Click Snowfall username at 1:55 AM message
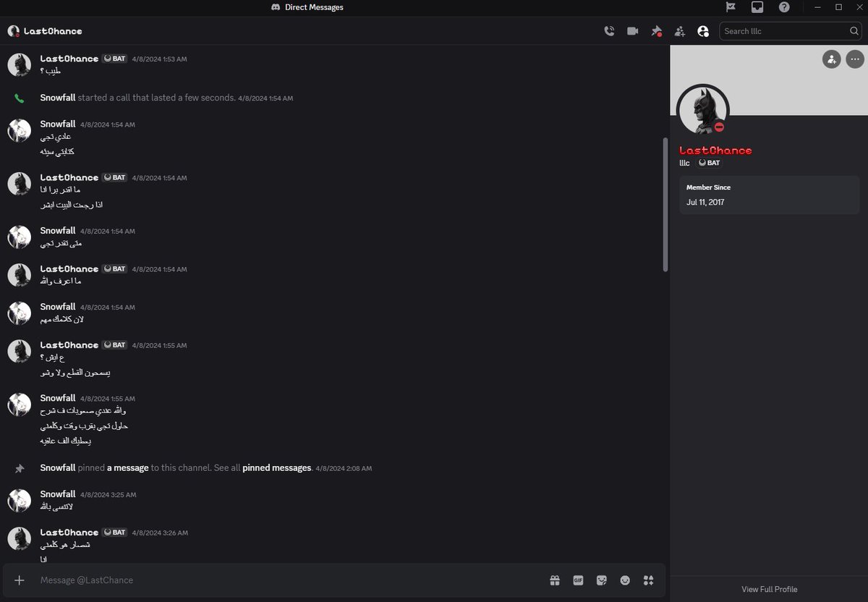 click(58, 398)
